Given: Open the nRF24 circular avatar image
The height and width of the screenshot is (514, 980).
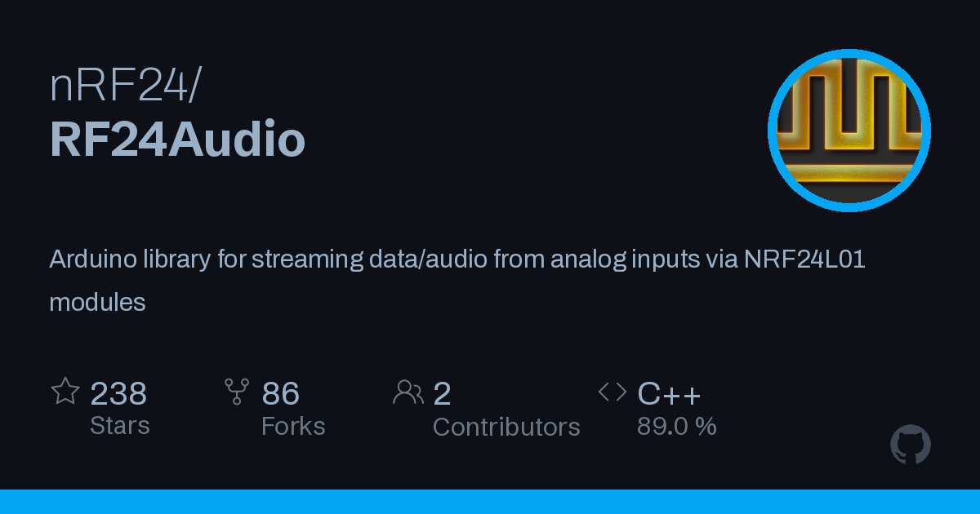Looking at the screenshot, I should point(849,131).
